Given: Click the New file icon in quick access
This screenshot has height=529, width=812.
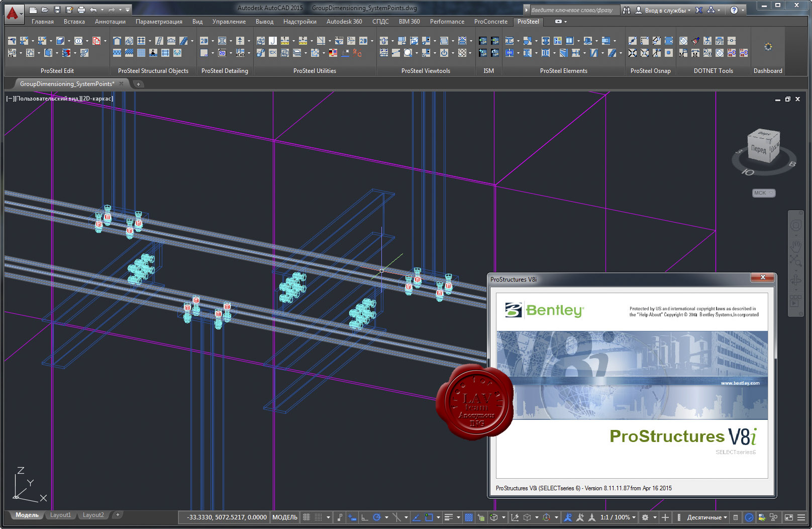Looking at the screenshot, I should click(33, 10).
